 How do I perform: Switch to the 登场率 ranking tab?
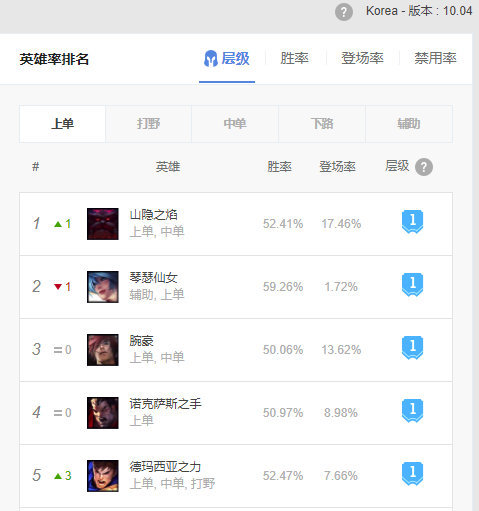point(362,58)
